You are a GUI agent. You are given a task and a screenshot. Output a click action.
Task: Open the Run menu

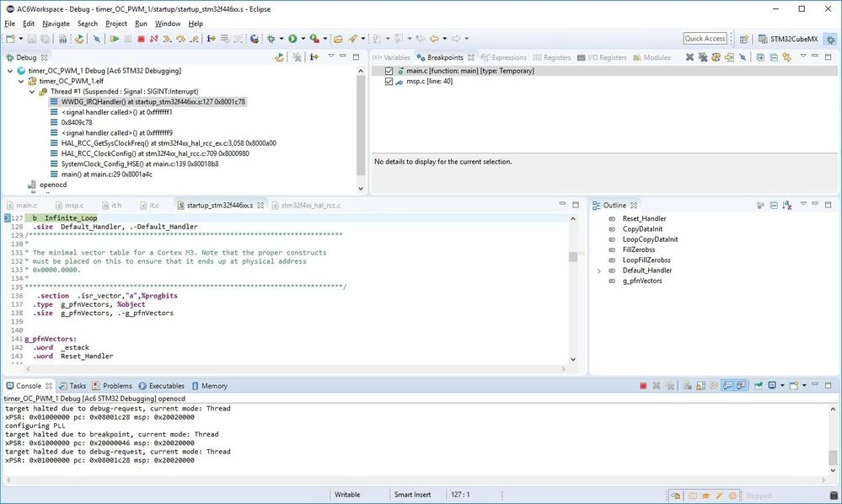tap(141, 24)
